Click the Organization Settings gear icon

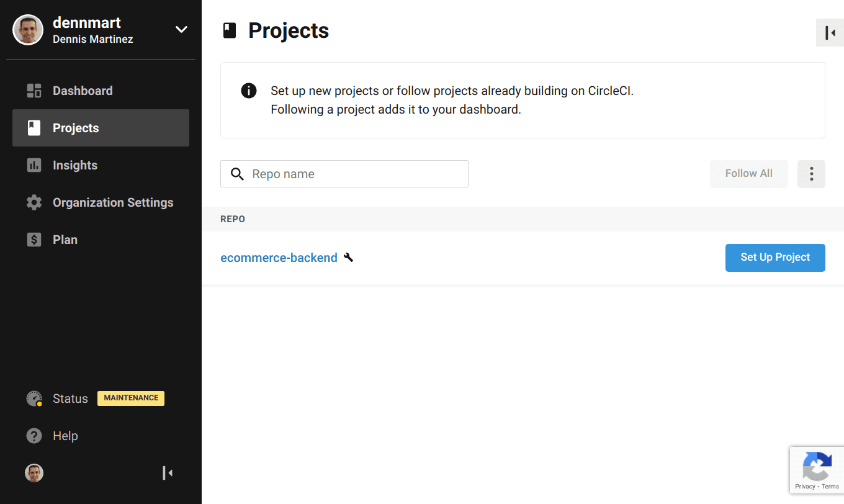pyautogui.click(x=34, y=202)
